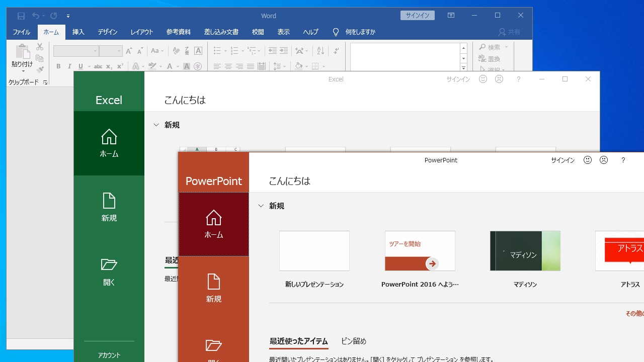Image resolution: width=644 pixels, height=362 pixels.
Task: Toggle strikethrough (abc) in Word
Action: click(98, 66)
